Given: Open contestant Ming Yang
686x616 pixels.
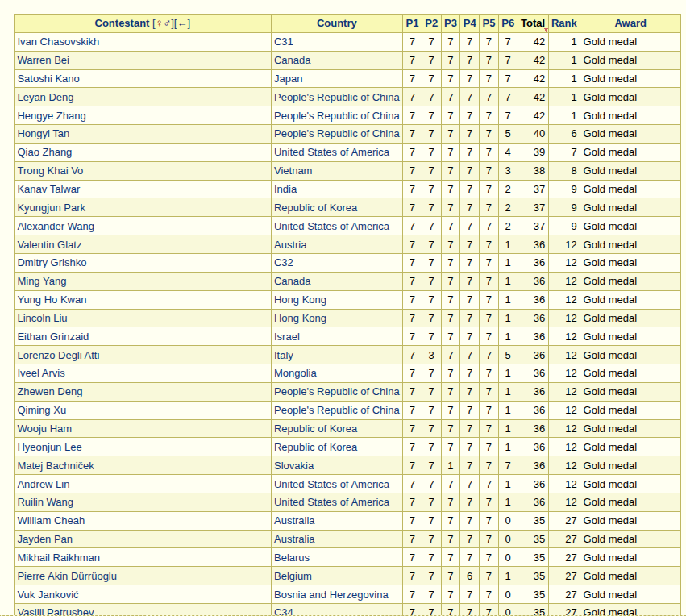Looking at the screenshot, I should pos(42,281).
